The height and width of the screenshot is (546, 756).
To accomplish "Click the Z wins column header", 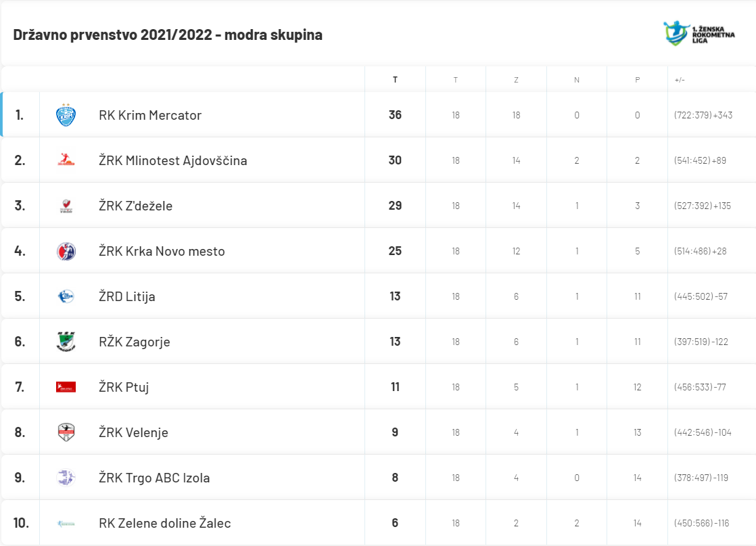I will pos(516,80).
